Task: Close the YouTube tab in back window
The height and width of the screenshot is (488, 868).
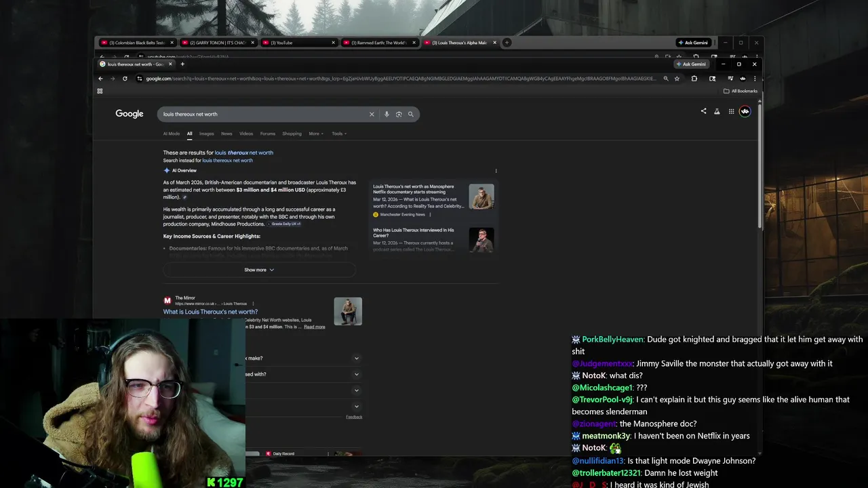Action: [x=333, y=43]
